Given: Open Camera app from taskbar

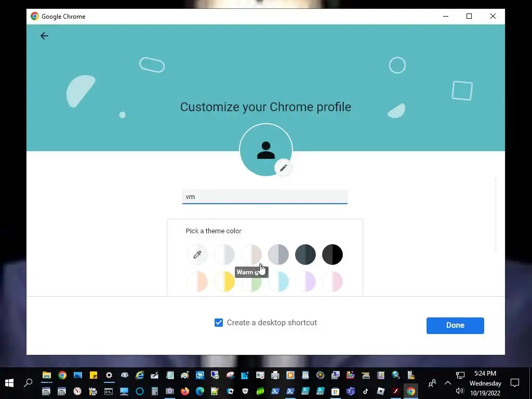Looking at the screenshot, I should tap(170, 392).
